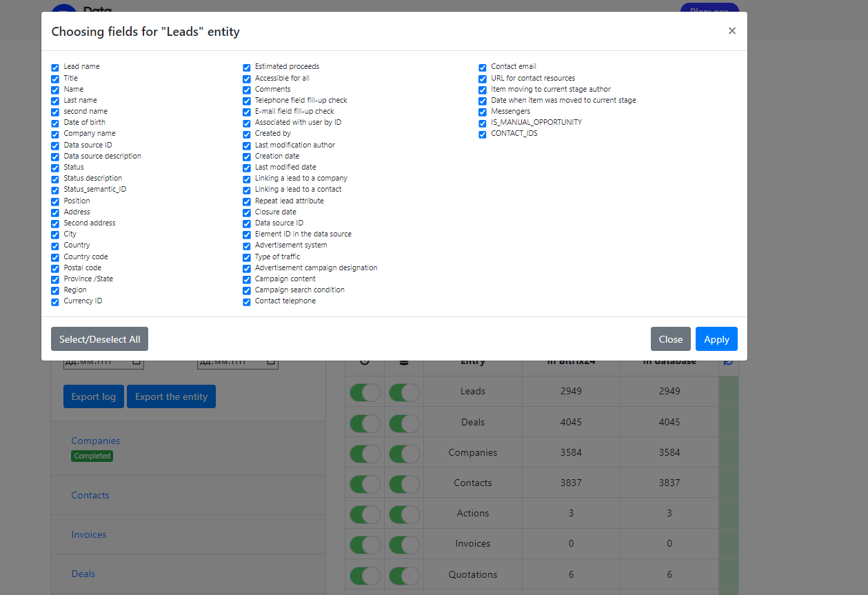Click the refresh icon beside In database header
The width and height of the screenshot is (868, 595).
pyautogui.click(x=728, y=361)
